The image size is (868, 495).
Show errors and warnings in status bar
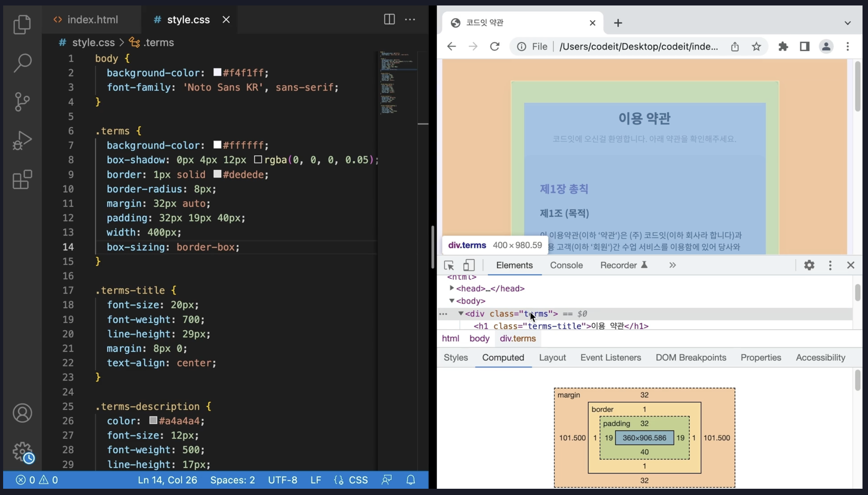pos(37,480)
